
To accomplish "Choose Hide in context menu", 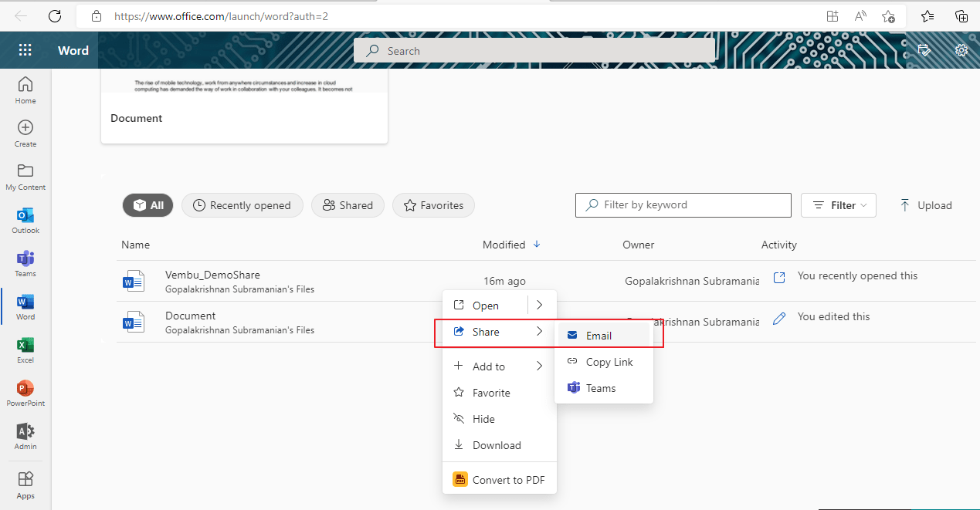I will 499,419.
